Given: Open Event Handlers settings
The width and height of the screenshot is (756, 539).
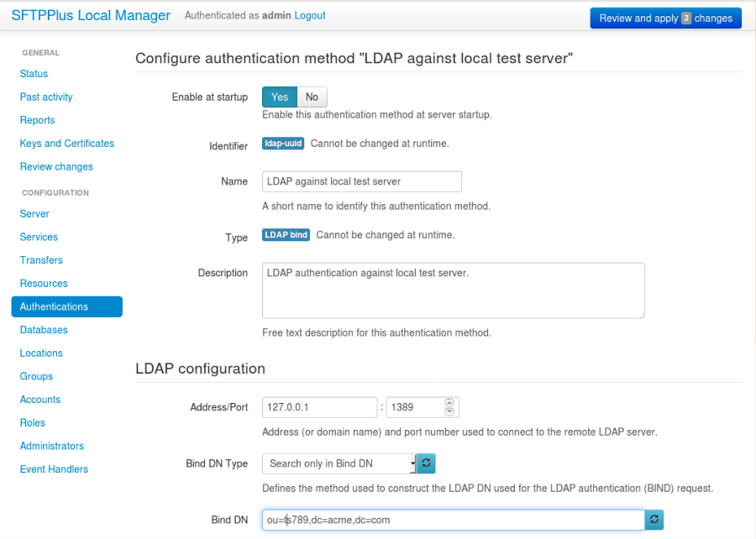Looking at the screenshot, I should (x=53, y=468).
